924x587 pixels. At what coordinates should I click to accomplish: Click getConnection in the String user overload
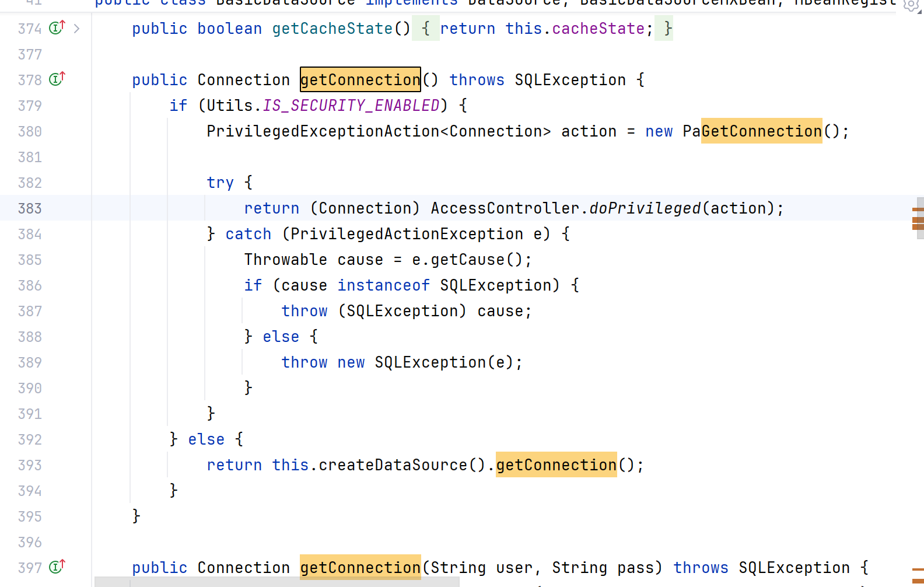point(360,568)
